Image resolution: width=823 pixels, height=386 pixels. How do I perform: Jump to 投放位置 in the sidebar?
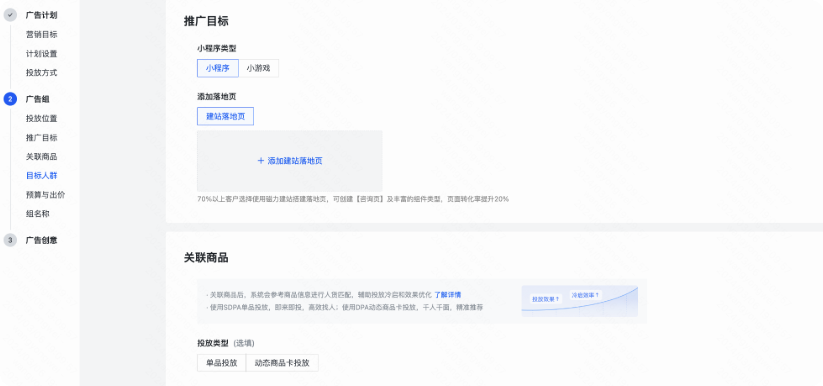41,118
